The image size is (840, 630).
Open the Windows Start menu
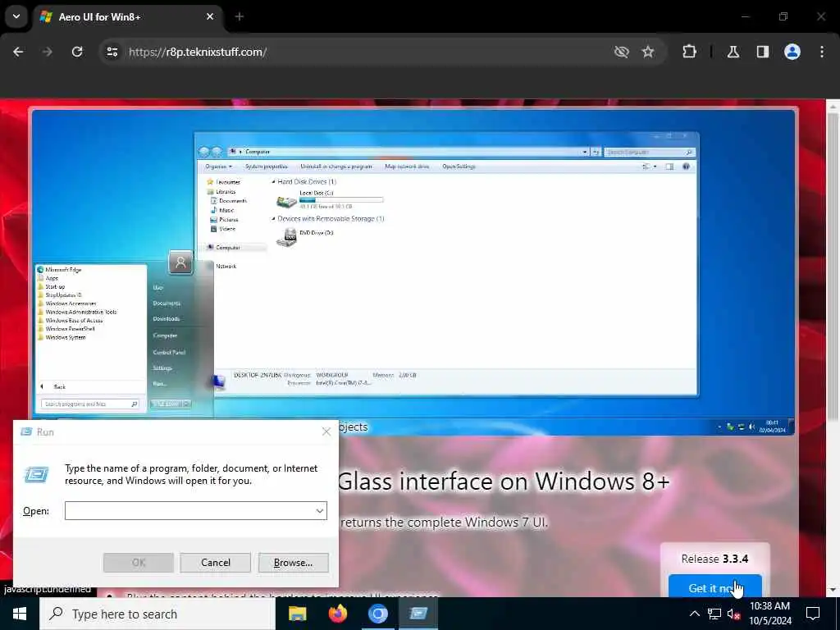20,614
